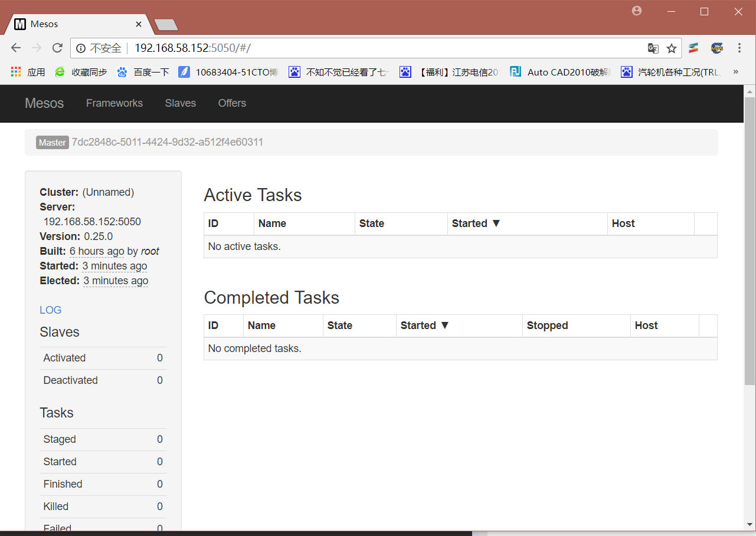Click the Activated slaves row
Viewport: 756px width, 536px height.
coord(103,358)
